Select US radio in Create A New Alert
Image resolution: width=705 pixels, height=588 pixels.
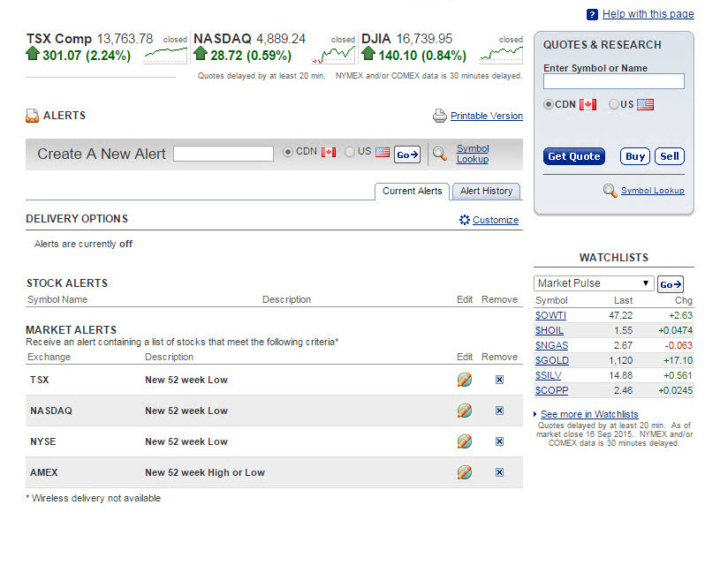pyautogui.click(x=349, y=152)
